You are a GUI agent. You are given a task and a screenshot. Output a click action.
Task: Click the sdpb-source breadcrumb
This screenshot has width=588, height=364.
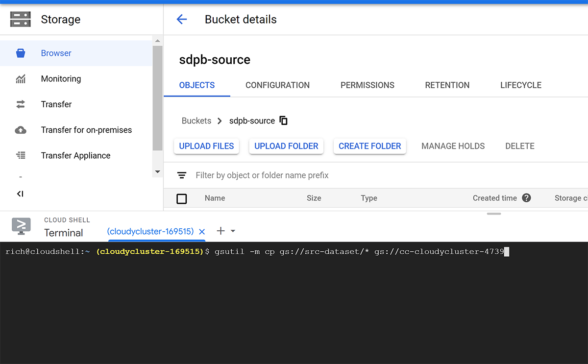pos(252,121)
